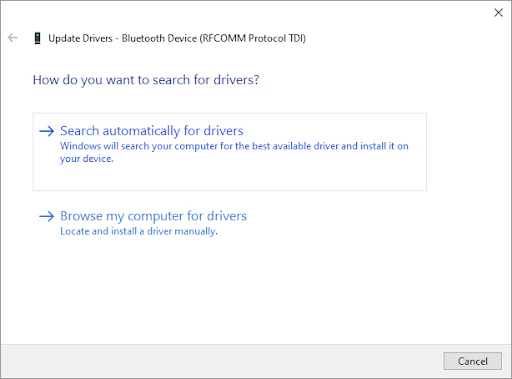The width and height of the screenshot is (512, 379).
Task: Close the Update Drivers dialog with X
Action: 498,13
